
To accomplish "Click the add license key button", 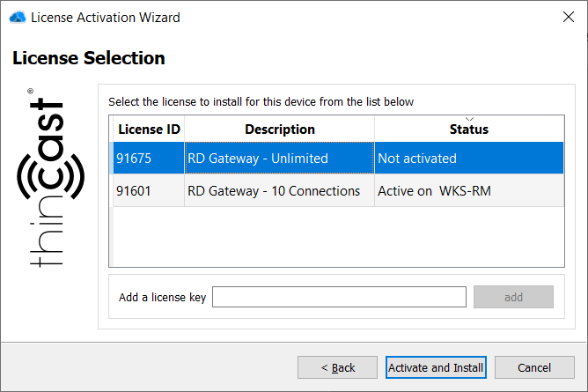I will click(x=513, y=297).
